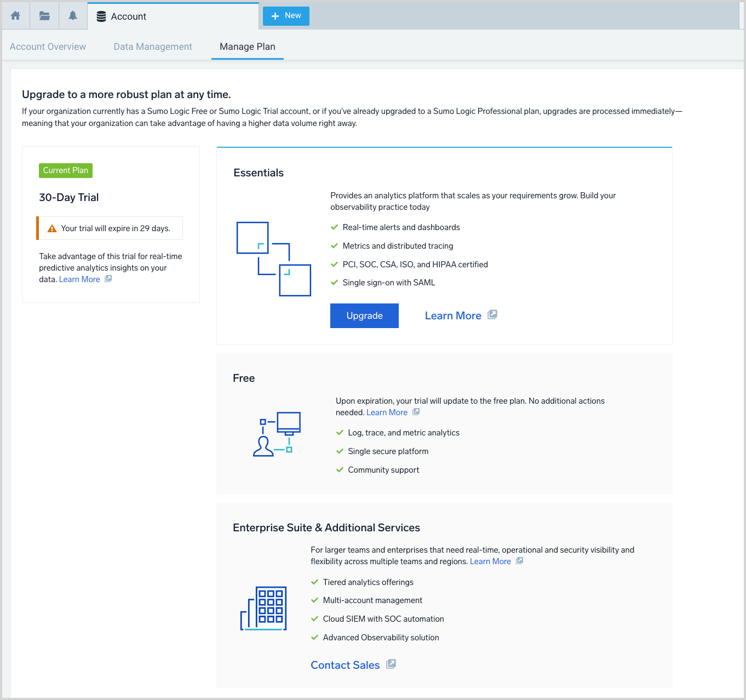
Task: Click the Enterprise building illustration icon
Action: (x=263, y=608)
